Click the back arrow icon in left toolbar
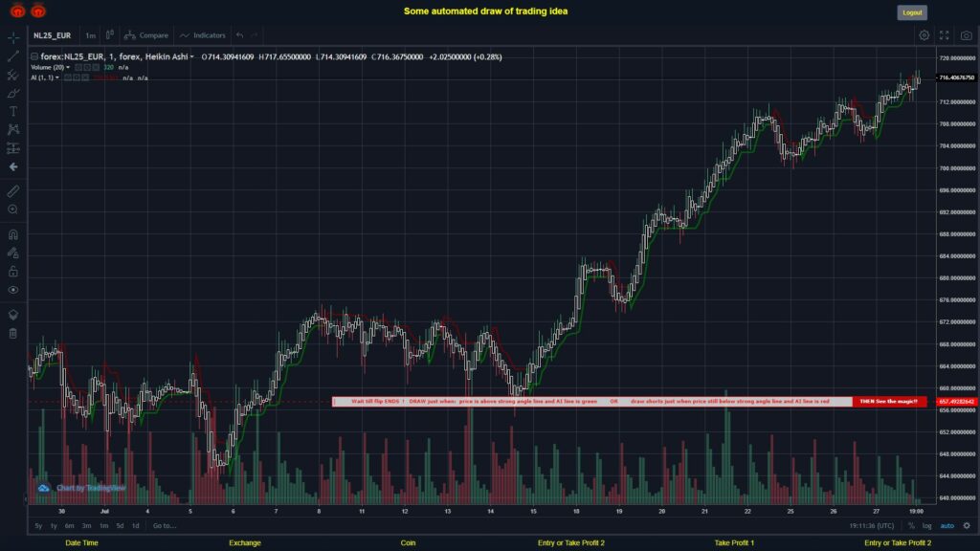Viewport: 980px width, 551px height. coord(13,166)
